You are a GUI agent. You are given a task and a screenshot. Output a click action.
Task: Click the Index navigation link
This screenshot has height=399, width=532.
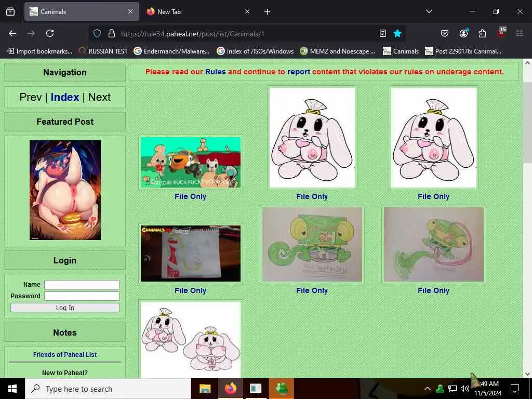pyautogui.click(x=65, y=97)
